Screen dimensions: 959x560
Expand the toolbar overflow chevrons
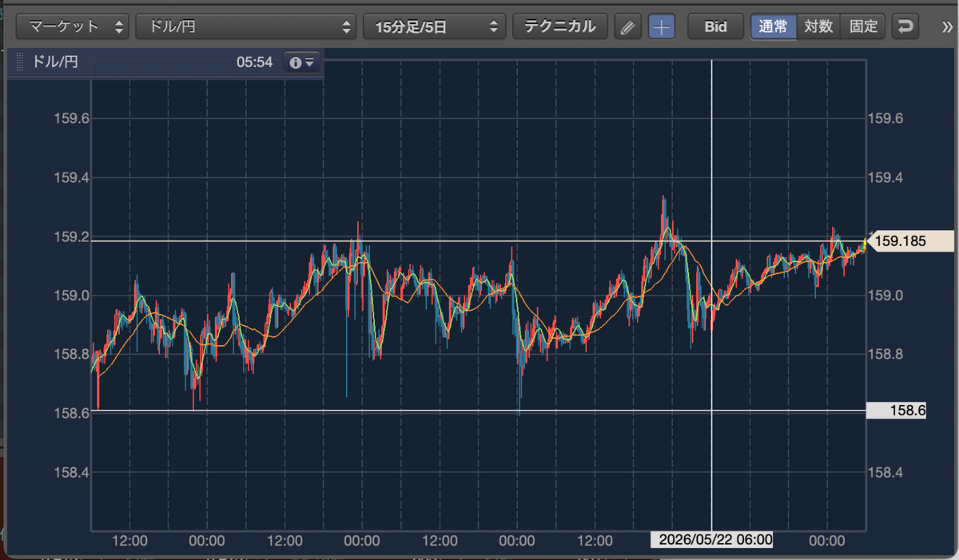[x=948, y=26]
